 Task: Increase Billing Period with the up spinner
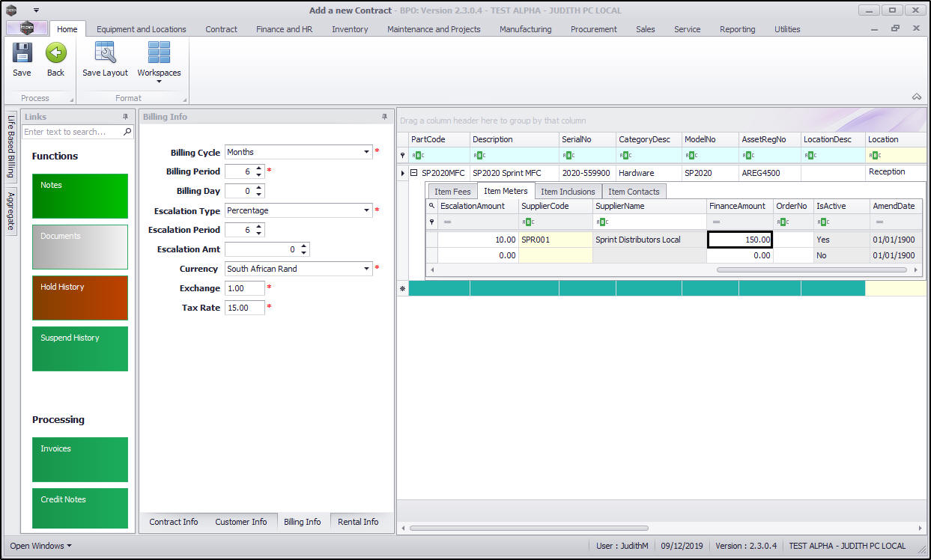tap(258, 168)
